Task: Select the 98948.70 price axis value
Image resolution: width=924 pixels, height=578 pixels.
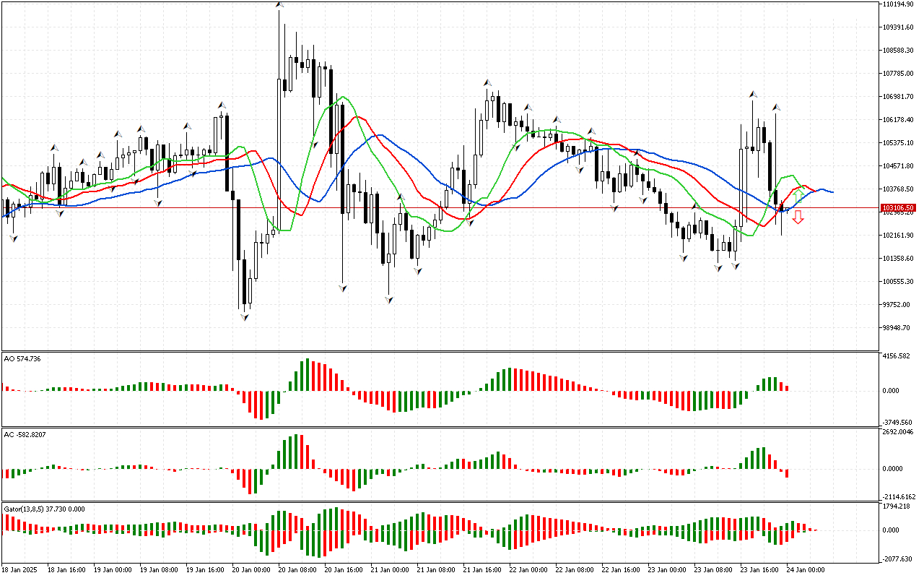Action: tap(896, 328)
